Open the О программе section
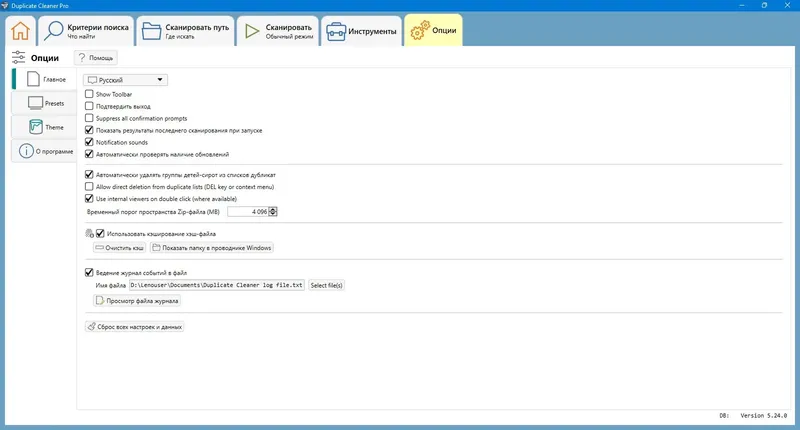800x430 pixels. [x=44, y=151]
